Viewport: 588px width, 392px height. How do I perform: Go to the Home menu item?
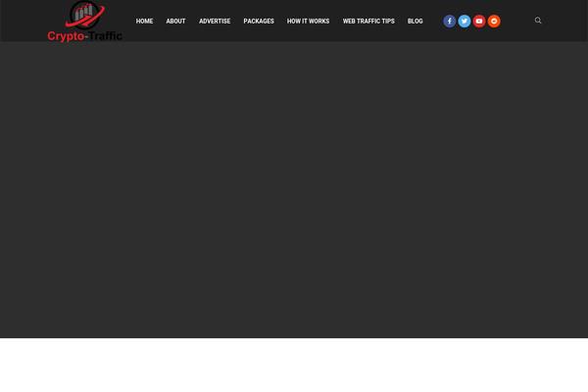144,21
